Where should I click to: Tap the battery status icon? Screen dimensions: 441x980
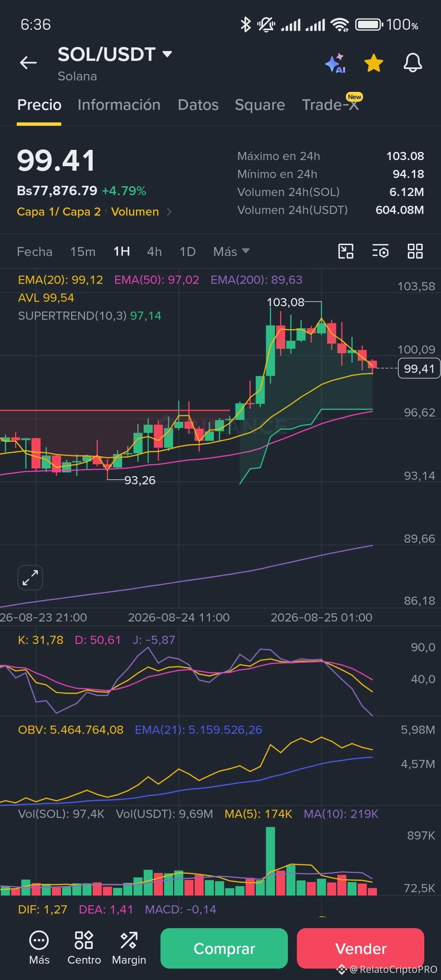tap(369, 24)
